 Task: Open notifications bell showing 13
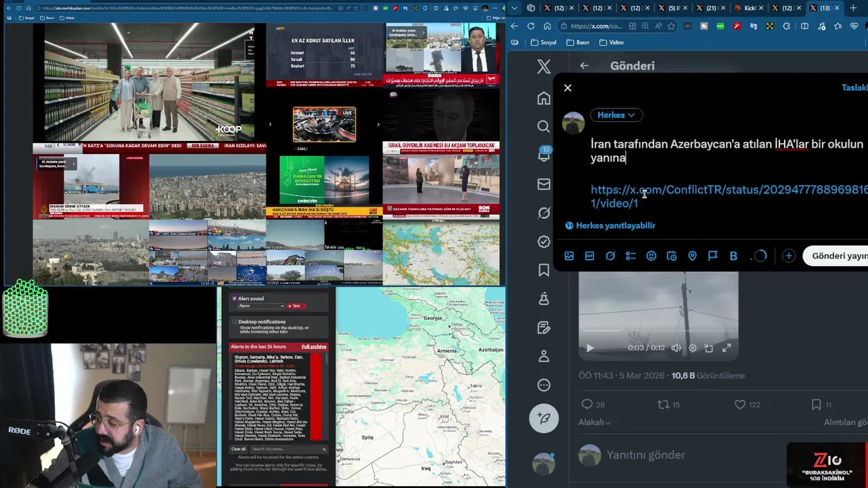coord(545,155)
